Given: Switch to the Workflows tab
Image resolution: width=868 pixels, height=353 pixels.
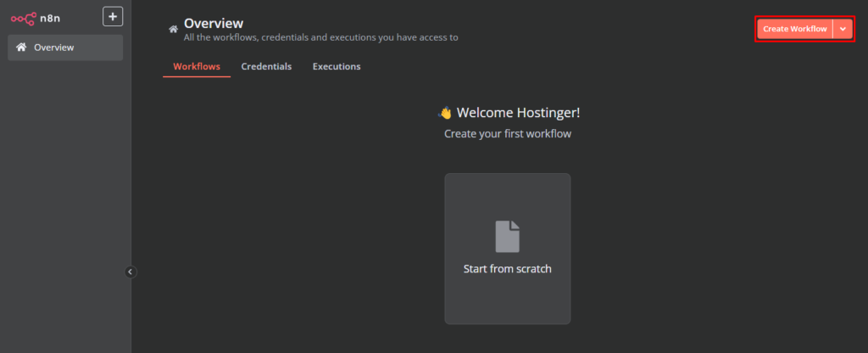Looking at the screenshot, I should pos(197,66).
